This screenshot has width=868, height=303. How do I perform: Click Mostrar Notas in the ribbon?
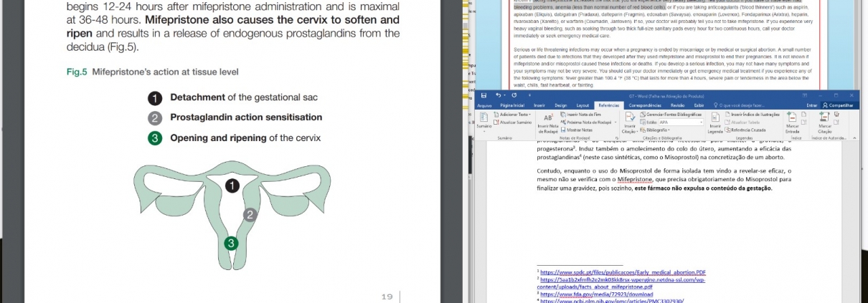coord(580,130)
